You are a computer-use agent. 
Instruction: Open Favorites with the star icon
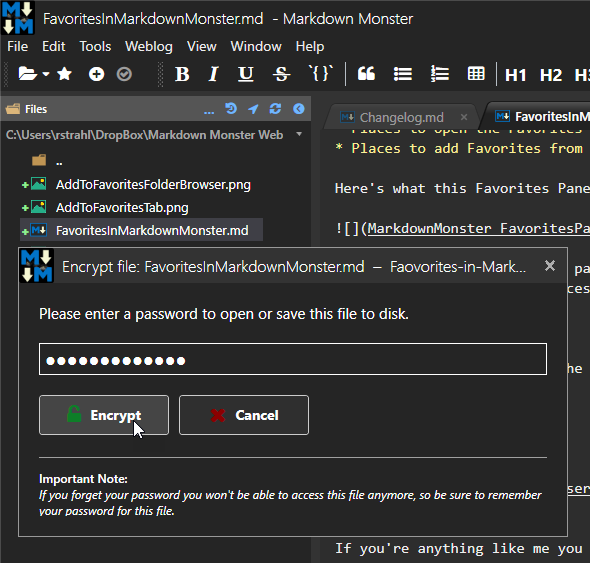click(64, 74)
